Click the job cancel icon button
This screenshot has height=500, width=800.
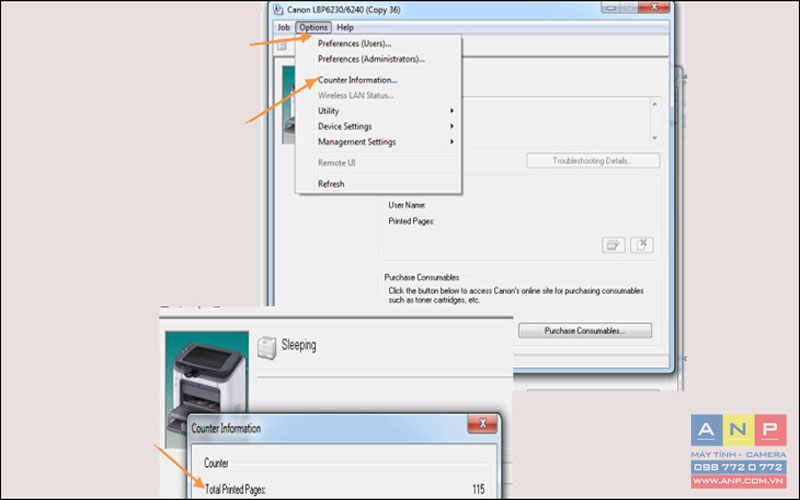[642, 245]
